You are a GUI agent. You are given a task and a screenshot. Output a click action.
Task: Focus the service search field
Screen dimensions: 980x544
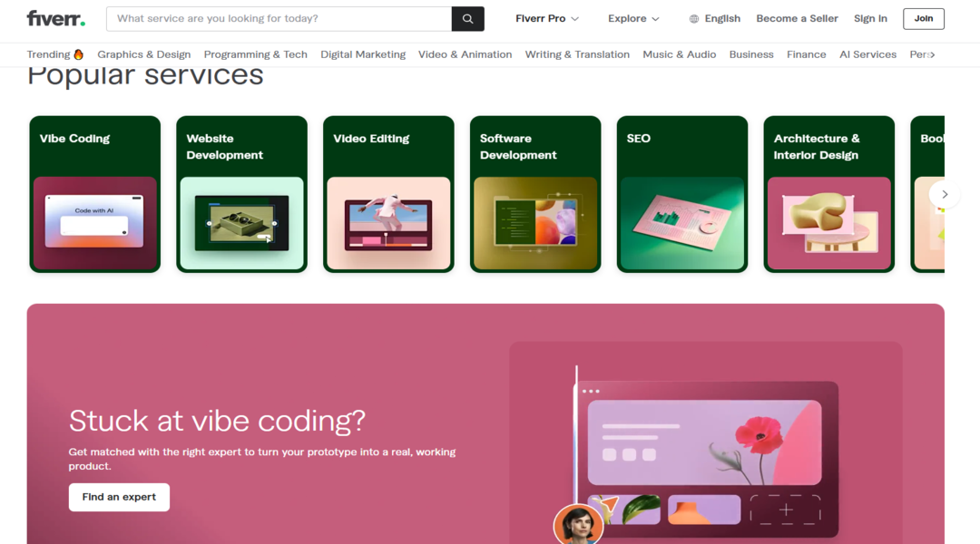(x=279, y=19)
